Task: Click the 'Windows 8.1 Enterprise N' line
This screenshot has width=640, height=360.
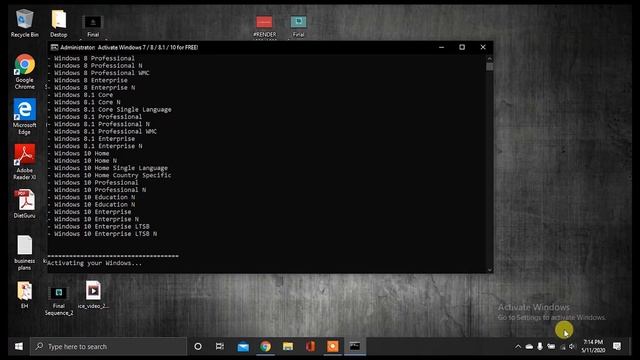Action: (98, 146)
